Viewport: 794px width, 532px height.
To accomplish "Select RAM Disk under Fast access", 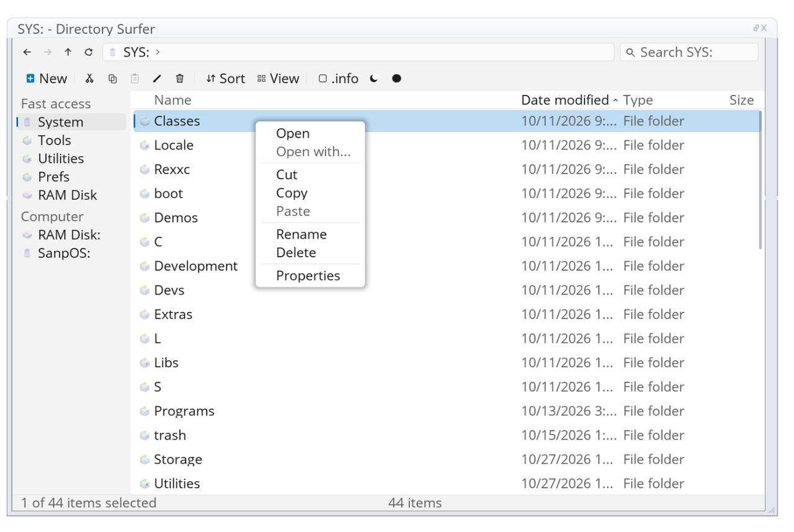I will (x=71, y=195).
